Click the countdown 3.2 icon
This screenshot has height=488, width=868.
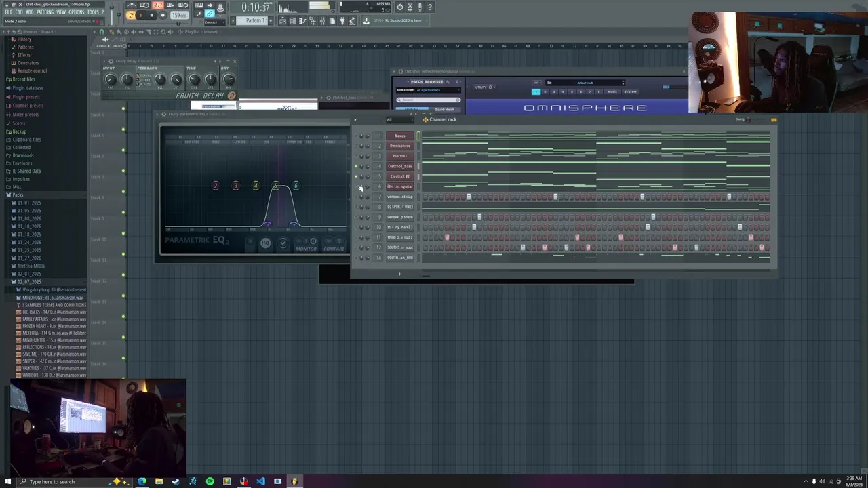(x=157, y=5)
